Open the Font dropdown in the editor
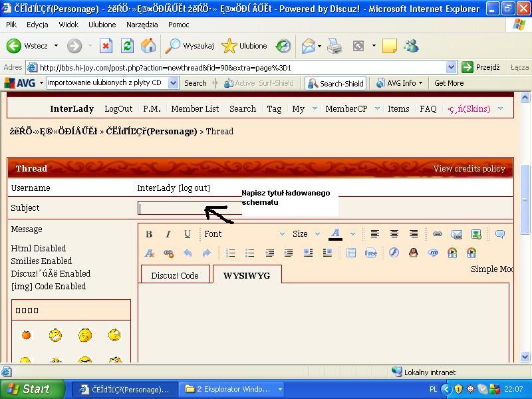The width and height of the screenshot is (532, 399). [244, 234]
